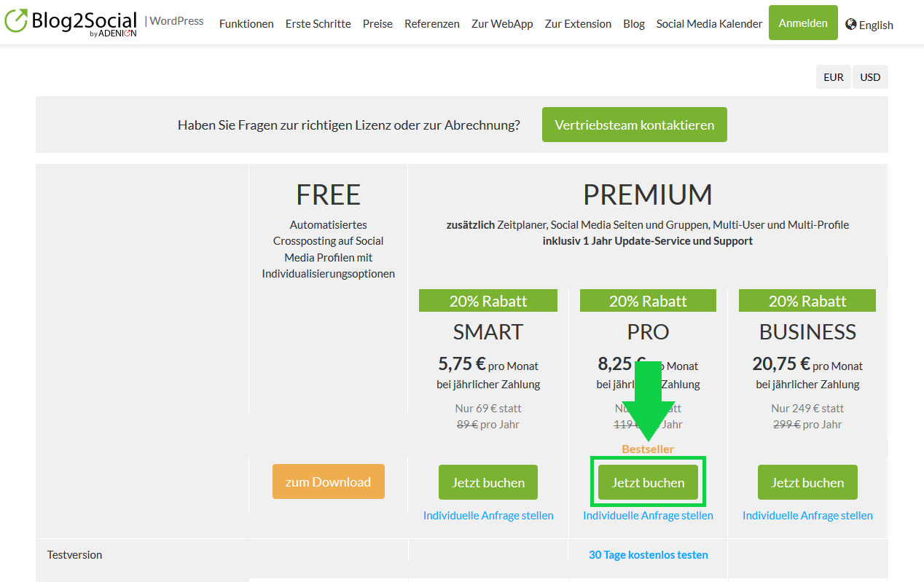
Task: Book the SMART plan with Jetzt buchen
Action: click(488, 482)
